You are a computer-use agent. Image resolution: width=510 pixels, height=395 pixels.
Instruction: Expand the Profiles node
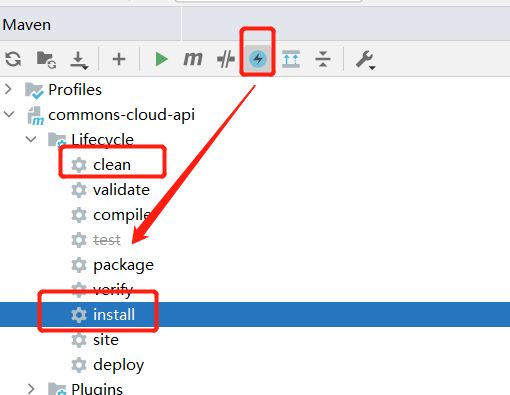(8, 89)
